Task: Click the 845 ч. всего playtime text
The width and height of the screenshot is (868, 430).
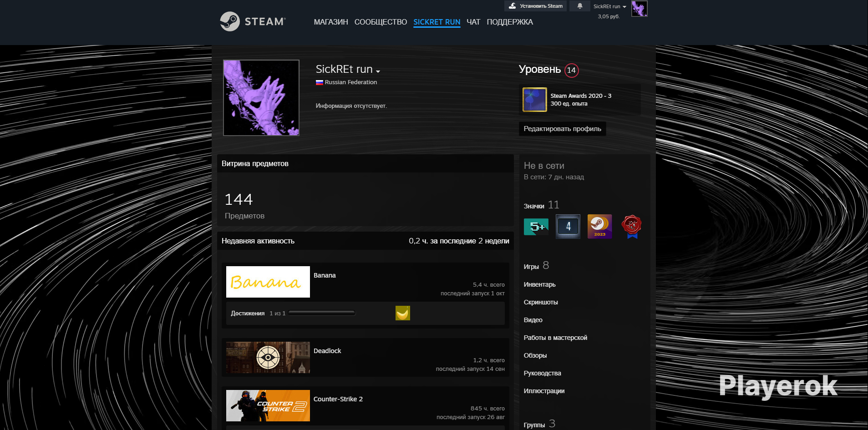Action: coord(487,409)
